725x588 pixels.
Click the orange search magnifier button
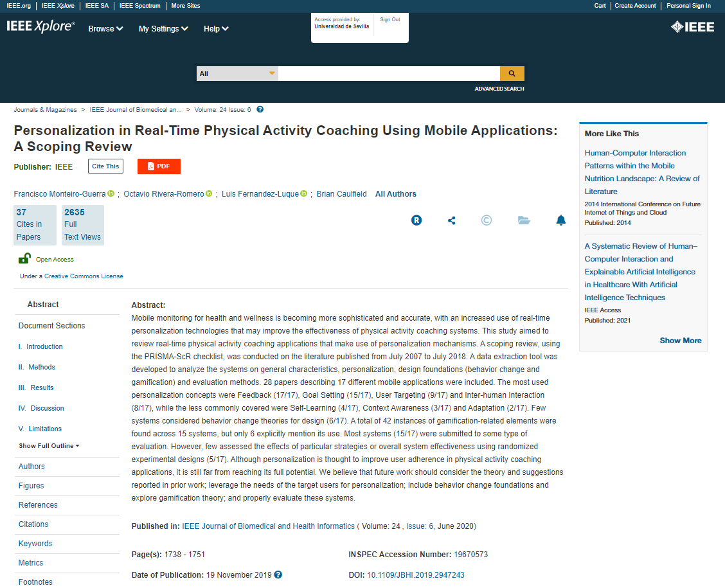point(512,73)
